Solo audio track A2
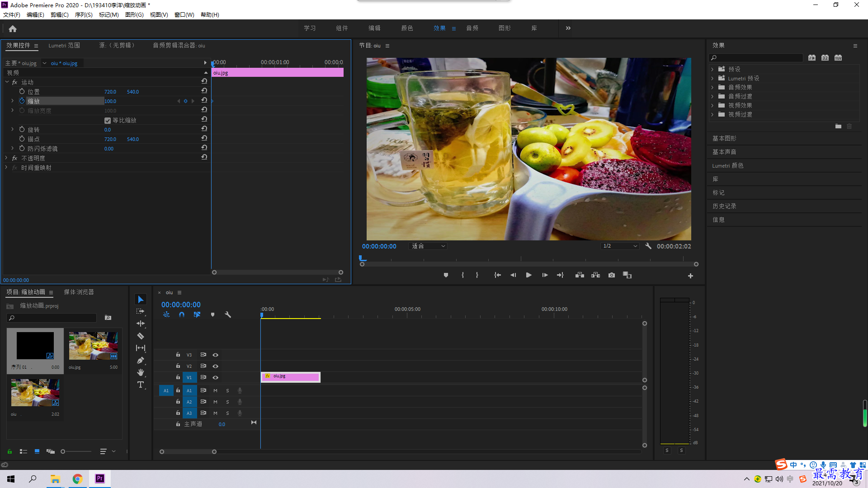This screenshot has width=868, height=488. [x=227, y=402]
